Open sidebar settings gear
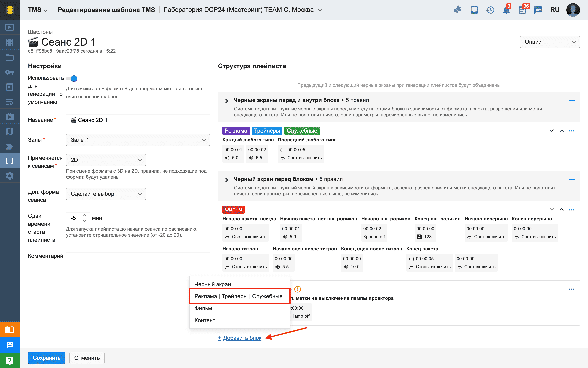The image size is (588, 368). point(10,176)
